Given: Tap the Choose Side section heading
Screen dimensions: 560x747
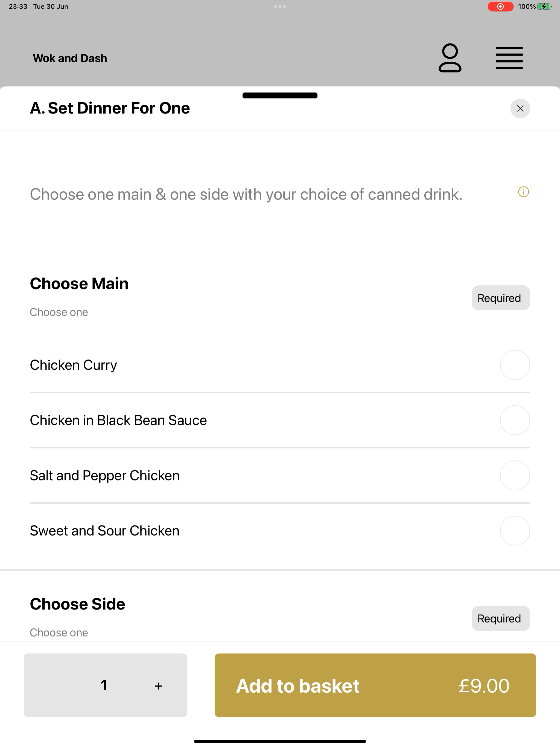Looking at the screenshot, I should click(x=77, y=604).
